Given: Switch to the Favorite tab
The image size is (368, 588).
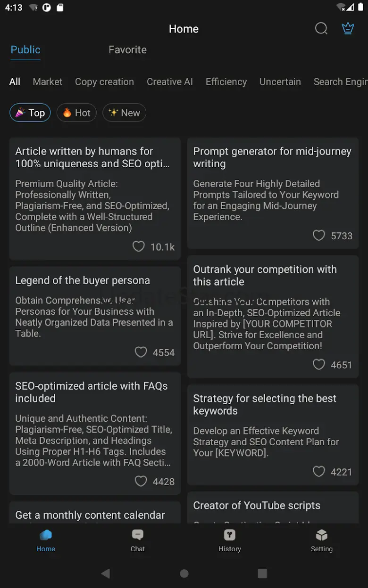Looking at the screenshot, I should click(127, 50).
